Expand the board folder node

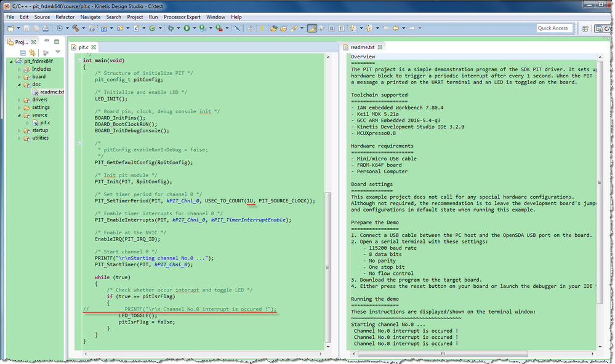pos(19,77)
